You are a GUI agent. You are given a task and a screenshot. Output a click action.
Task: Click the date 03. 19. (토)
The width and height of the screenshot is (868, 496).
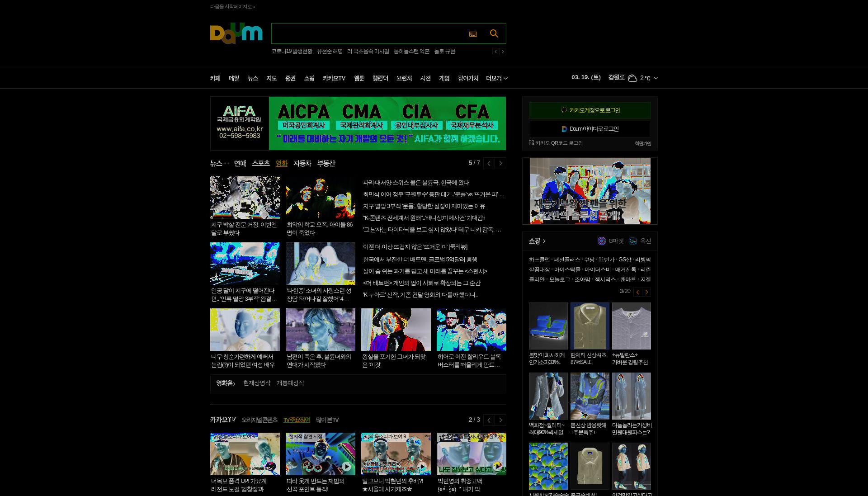(x=586, y=78)
